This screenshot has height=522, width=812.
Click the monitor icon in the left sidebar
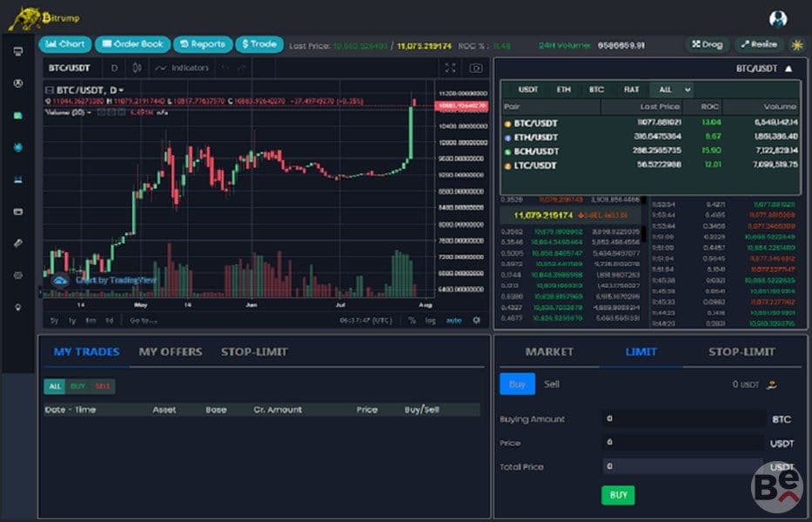(x=18, y=51)
